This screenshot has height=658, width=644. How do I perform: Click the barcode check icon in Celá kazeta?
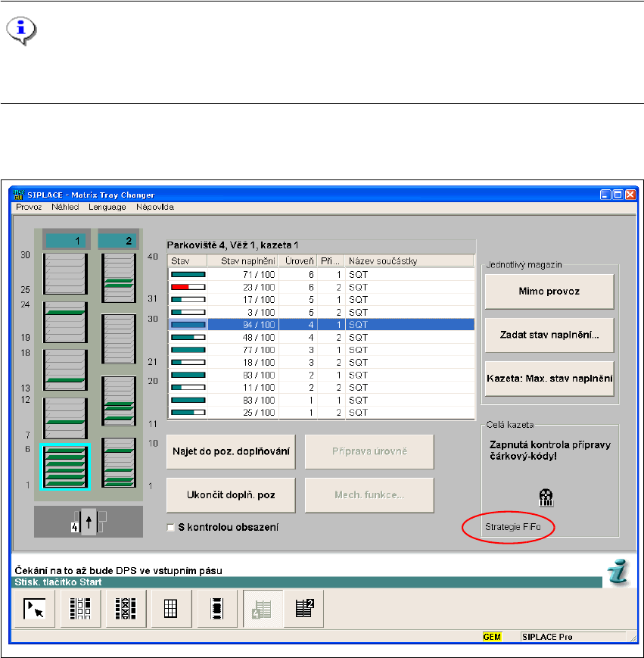tap(545, 497)
